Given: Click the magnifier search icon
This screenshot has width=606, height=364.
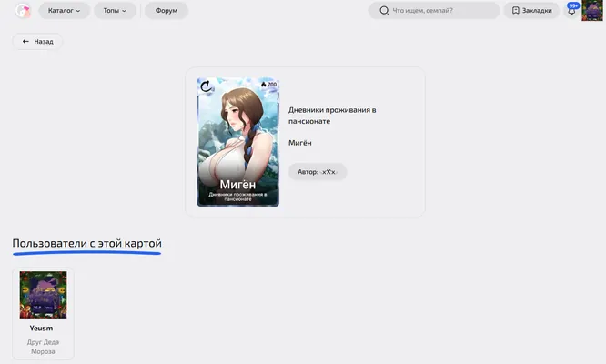Looking at the screenshot, I should tap(384, 10).
